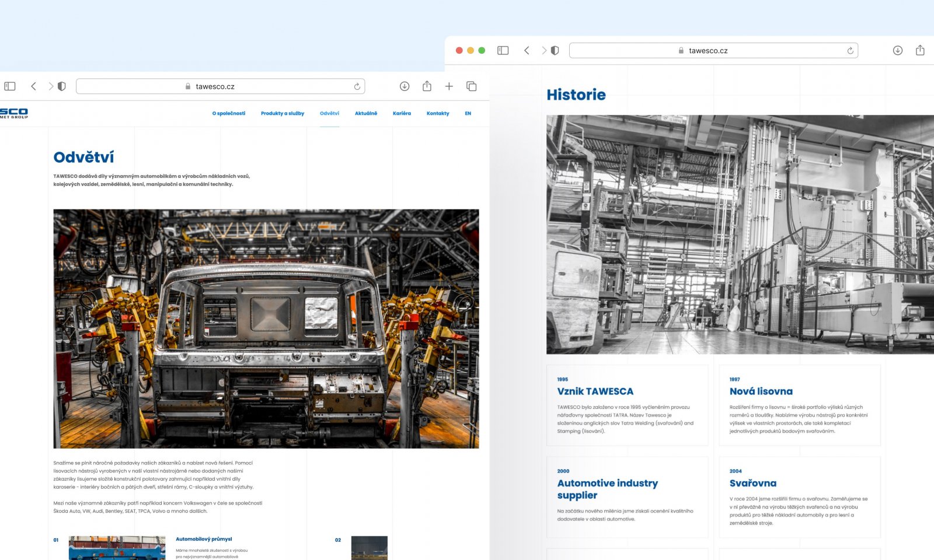Click intro text 'TAWESCO dodává díly'
The width and height of the screenshot is (934, 560).
[152, 180]
